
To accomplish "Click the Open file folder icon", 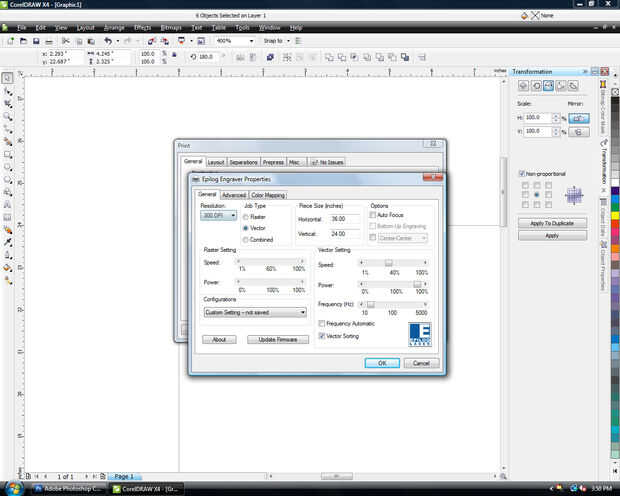I will [x=23, y=41].
